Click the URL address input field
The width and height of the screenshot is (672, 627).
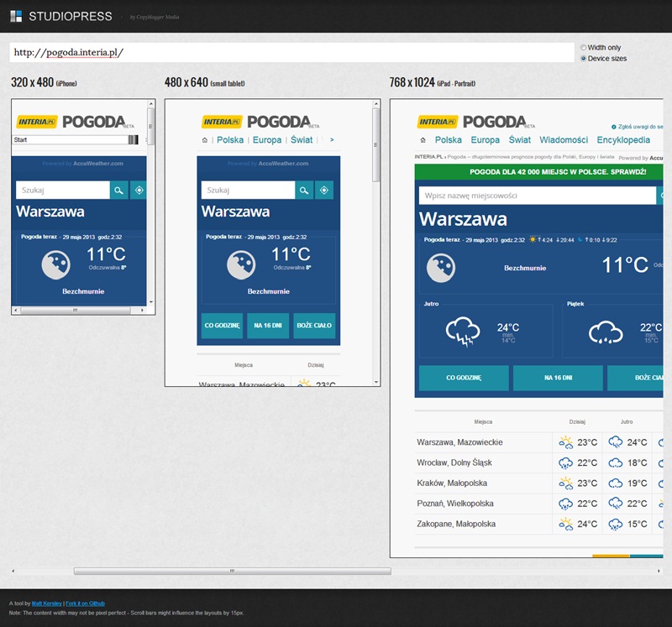(291, 52)
